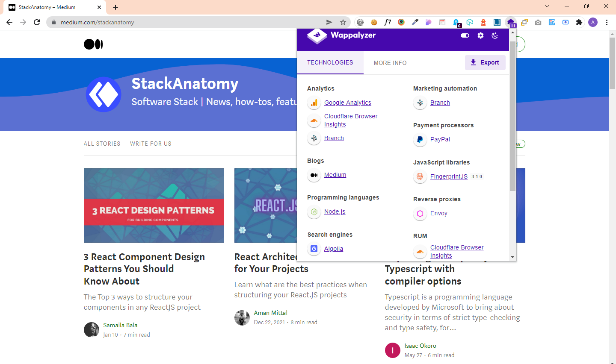Click Branch icon under Marketing automation
Screen dimensions: 616x364
pos(420,103)
